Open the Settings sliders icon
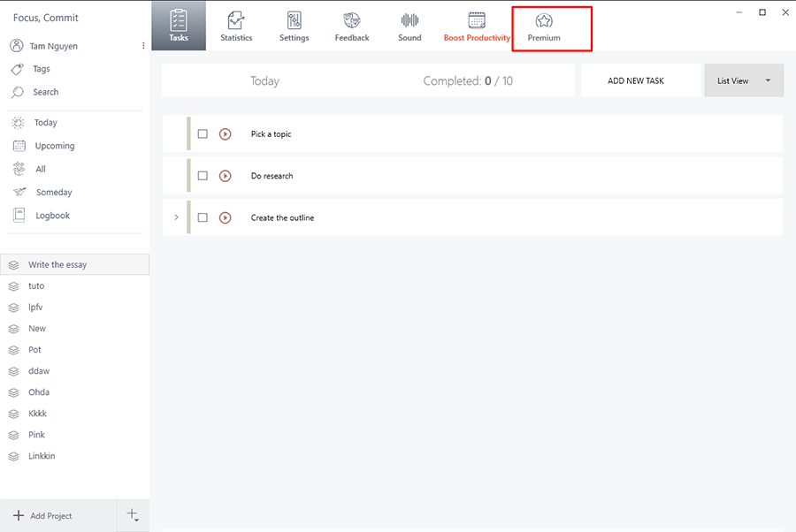Screen dimensions: 796x532 click(294, 21)
